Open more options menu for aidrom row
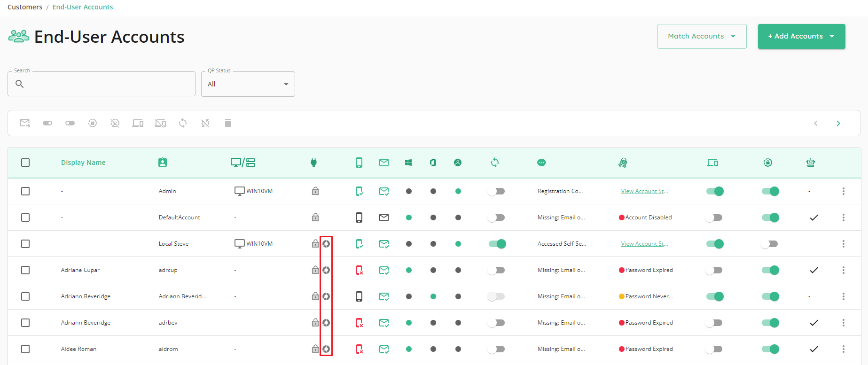Screen dimensions: 868x365 [x=844, y=349]
